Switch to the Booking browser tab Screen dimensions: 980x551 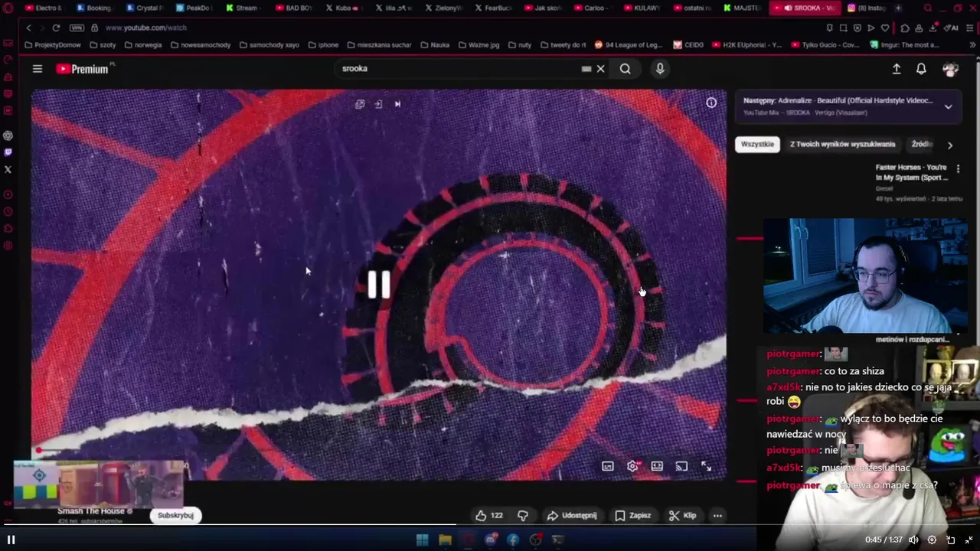pos(94,8)
